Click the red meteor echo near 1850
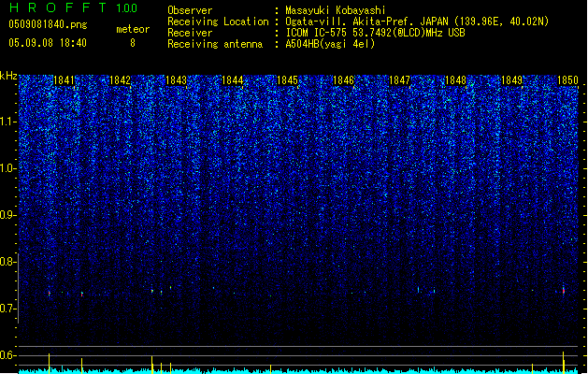 (x=564, y=291)
